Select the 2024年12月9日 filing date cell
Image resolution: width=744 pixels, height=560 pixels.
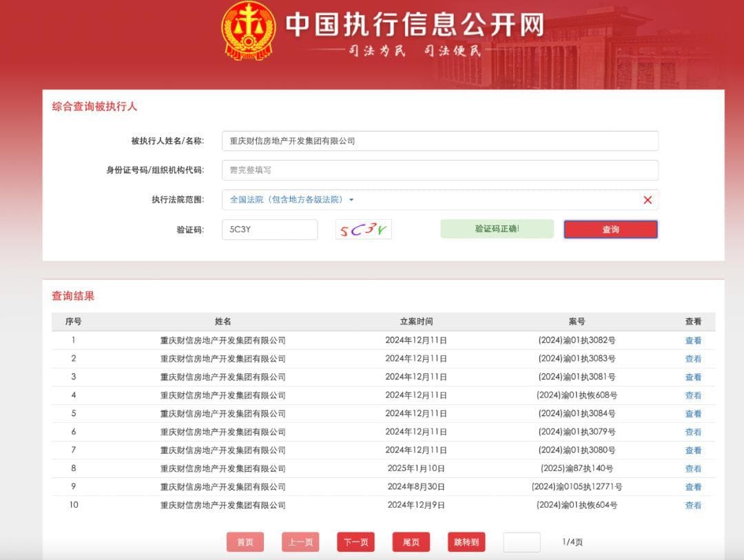click(x=416, y=505)
